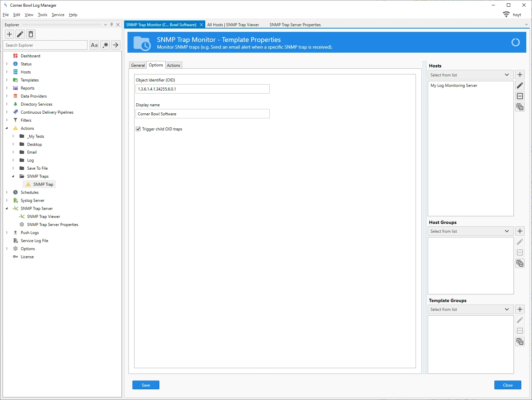
Task: Open the Service menu
Action: point(58,15)
